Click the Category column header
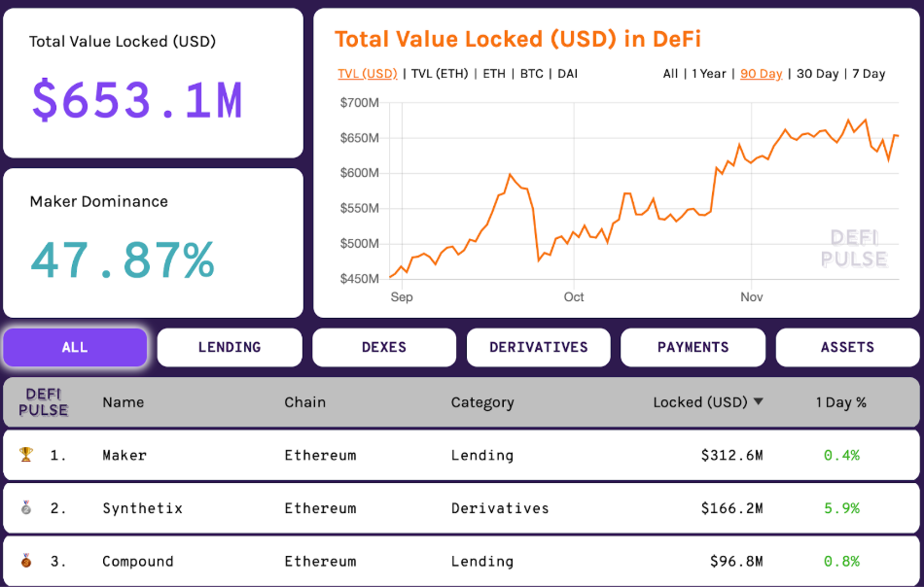 click(482, 402)
